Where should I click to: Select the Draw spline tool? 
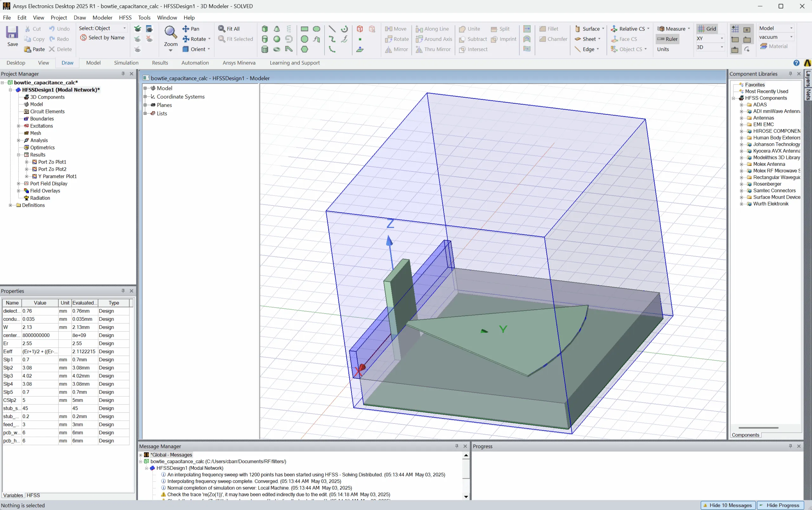point(332,39)
